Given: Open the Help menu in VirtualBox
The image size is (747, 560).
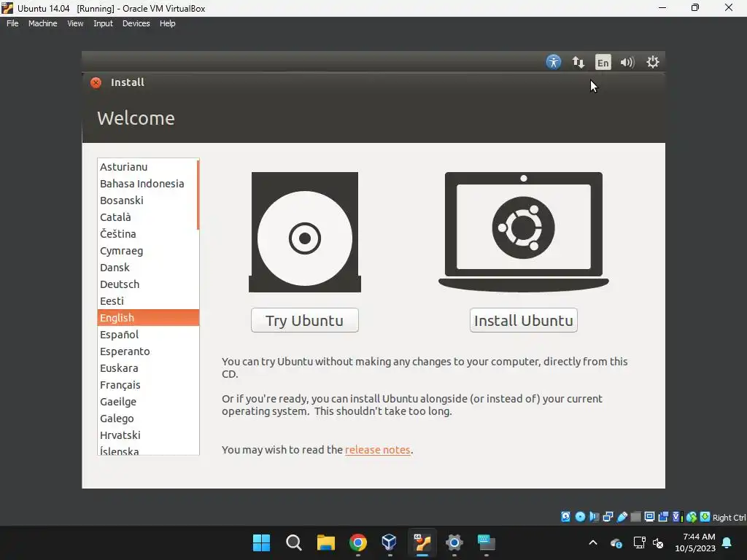Looking at the screenshot, I should tap(167, 23).
